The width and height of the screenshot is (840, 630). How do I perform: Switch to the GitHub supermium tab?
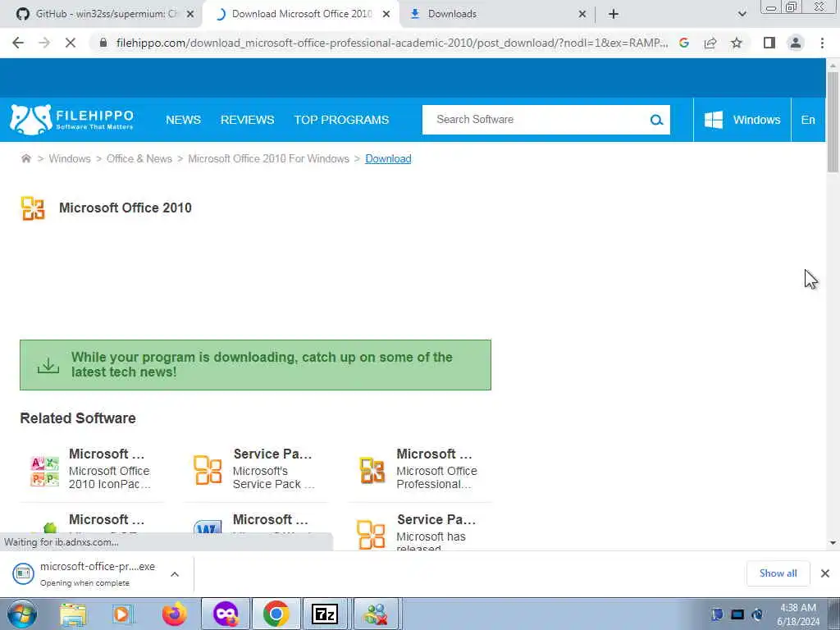(x=100, y=14)
